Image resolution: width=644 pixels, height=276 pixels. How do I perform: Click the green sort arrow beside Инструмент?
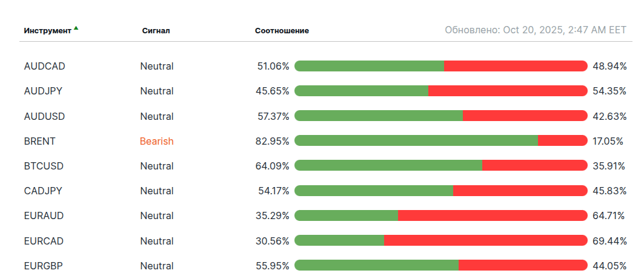pyautogui.click(x=76, y=28)
